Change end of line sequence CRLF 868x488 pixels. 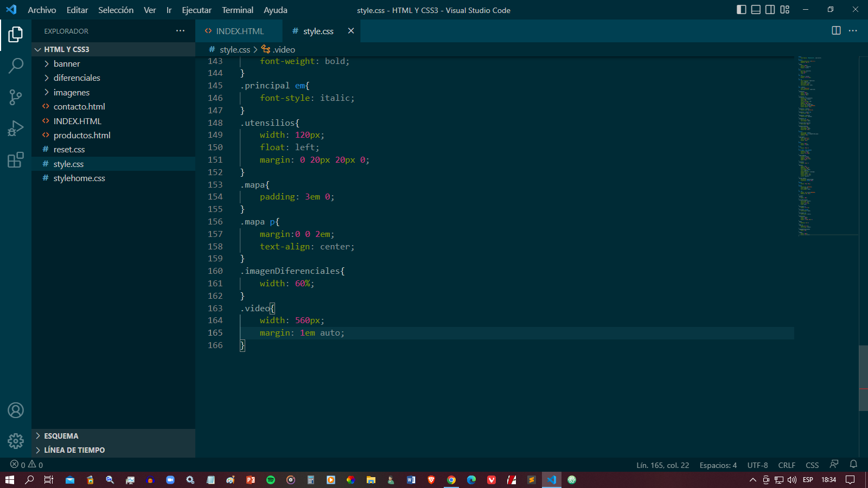click(x=787, y=465)
